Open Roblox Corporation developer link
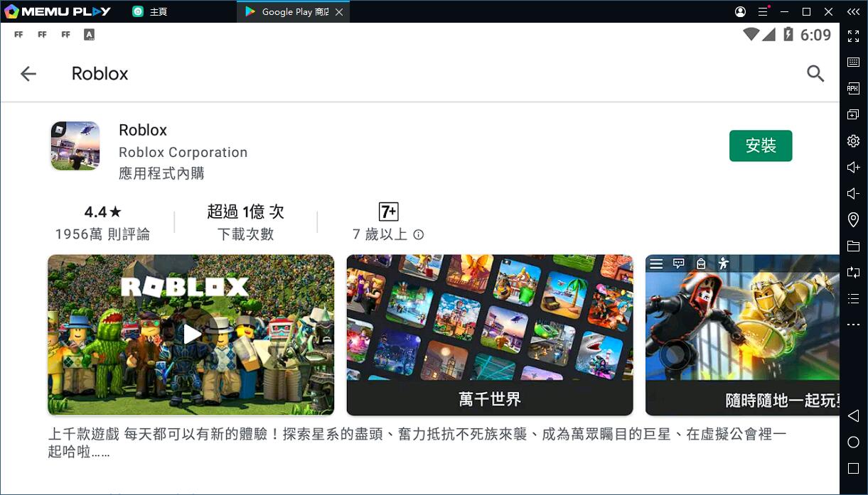This screenshot has height=495, width=868. tap(183, 152)
